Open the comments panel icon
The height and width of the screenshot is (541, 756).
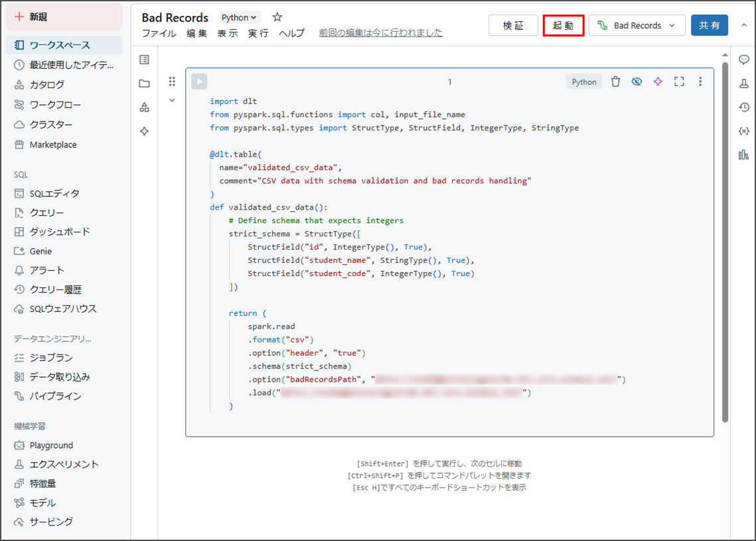(x=743, y=60)
